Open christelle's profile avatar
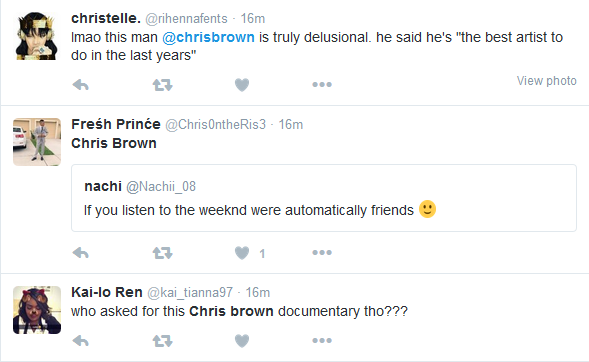The width and height of the screenshot is (589, 362). coord(37,36)
